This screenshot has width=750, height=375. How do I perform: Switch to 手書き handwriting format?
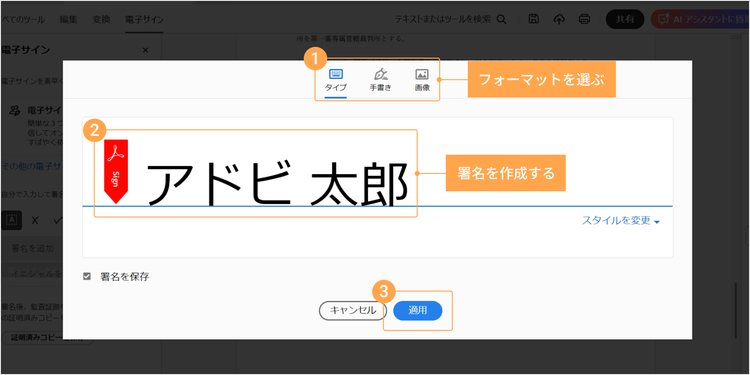tap(380, 81)
